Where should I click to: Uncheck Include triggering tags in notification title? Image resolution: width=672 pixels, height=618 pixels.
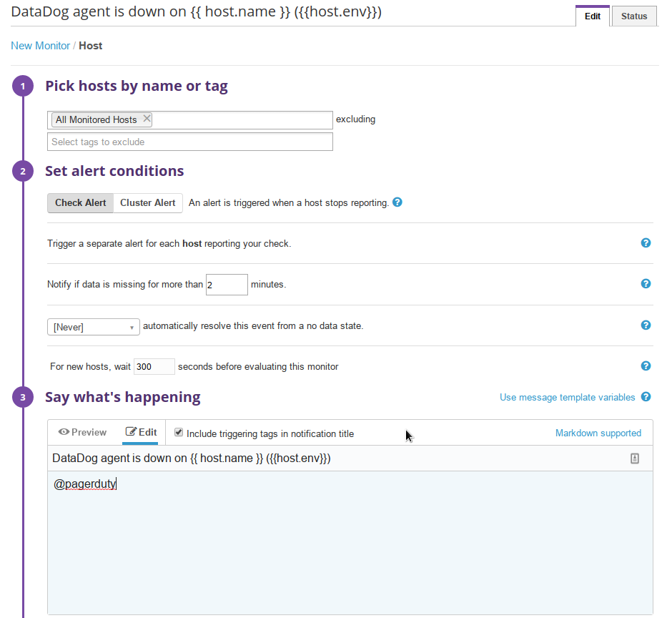(x=178, y=431)
